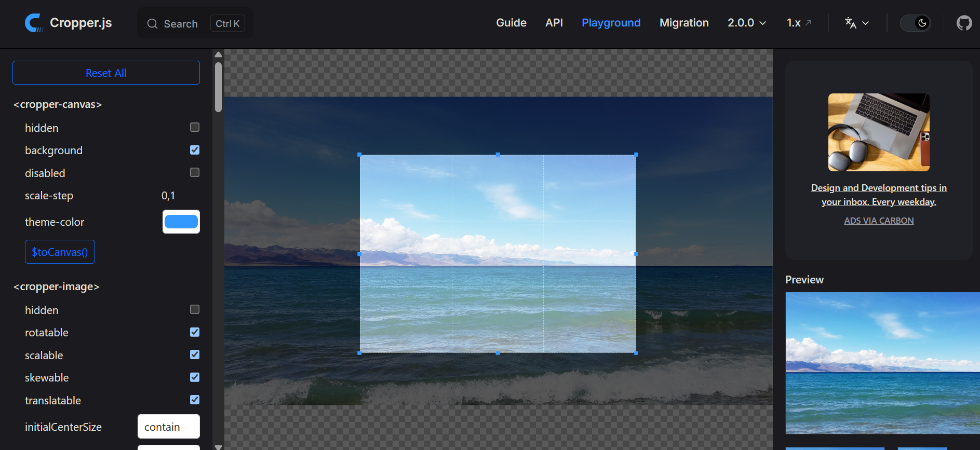Click the <cropper-canvas> section heading
Image resolution: width=980 pixels, height=450 pixels.
click(58, 104)
